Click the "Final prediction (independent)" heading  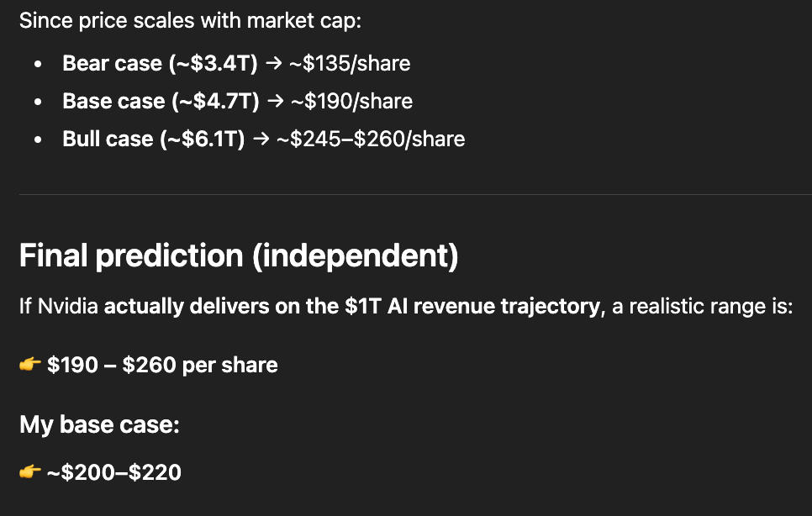(239, 256)
